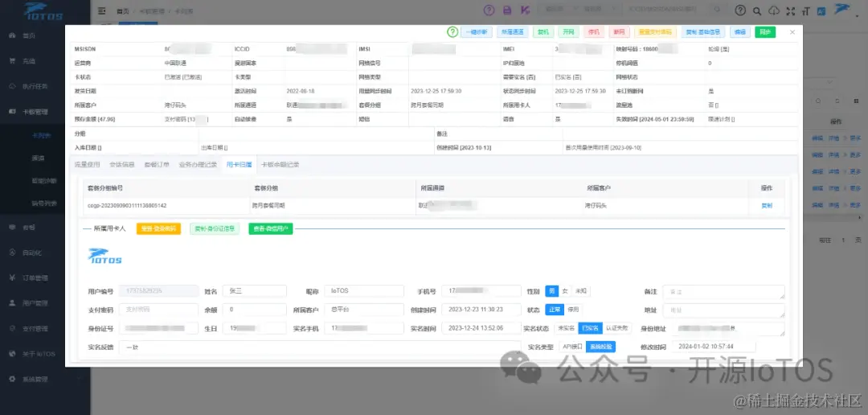Click the orange reset login password button
This screenshot has height=415, width=868.
(x=158, y=228)
